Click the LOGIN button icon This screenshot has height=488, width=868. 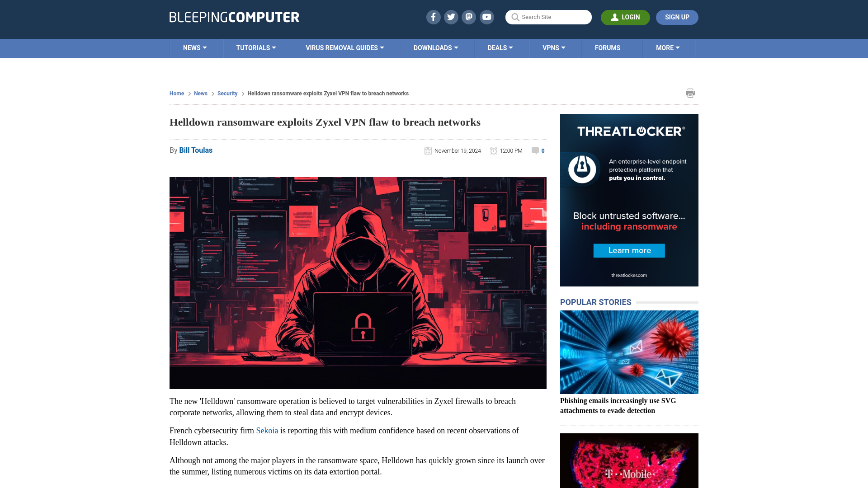(x=614, y=17)
